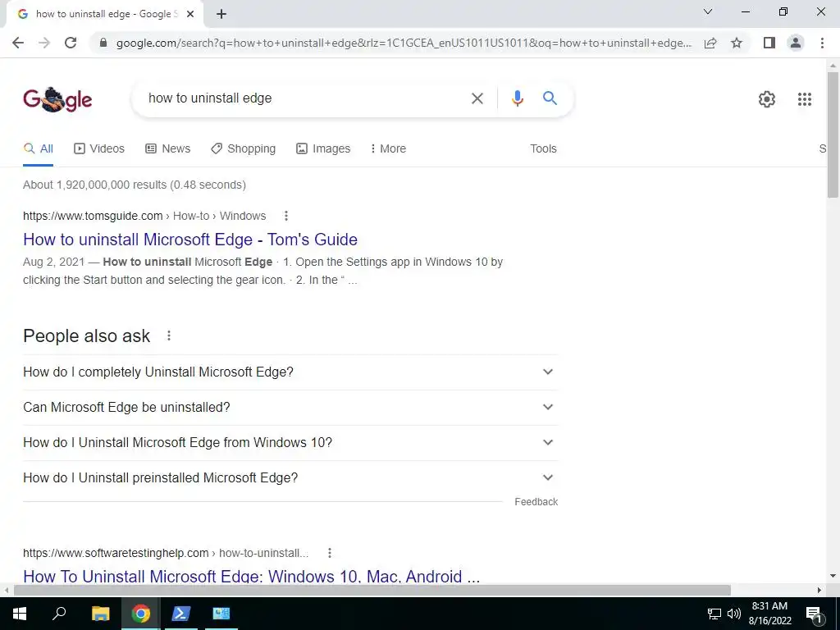Reload the page with the refresh icon
The width and height of the screenshot is (840, 630).
coord(71,43)
